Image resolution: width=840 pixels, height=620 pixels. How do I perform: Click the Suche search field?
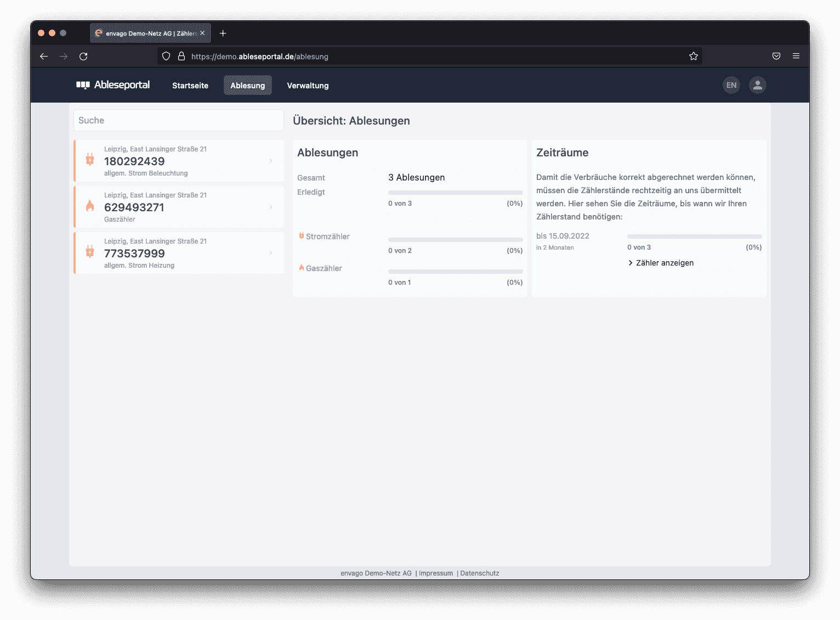click(x=179, y=120)
